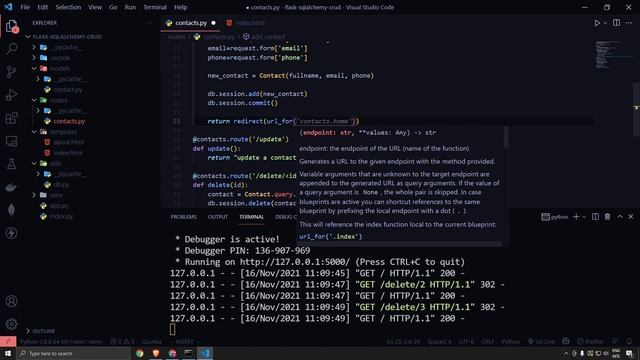Run the Python file with play button
The width and height of the screenshot is (640, 360).
(x=597, y=23)
